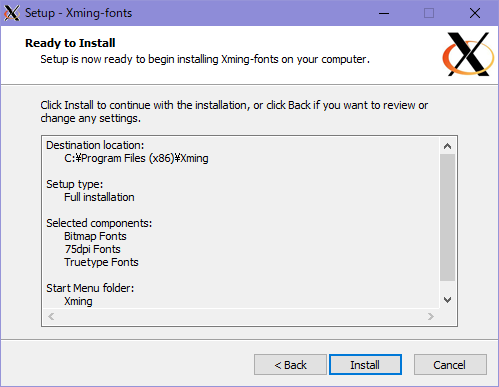Cancel the Xming-fonts setup
499x387 pixels.
450,365
